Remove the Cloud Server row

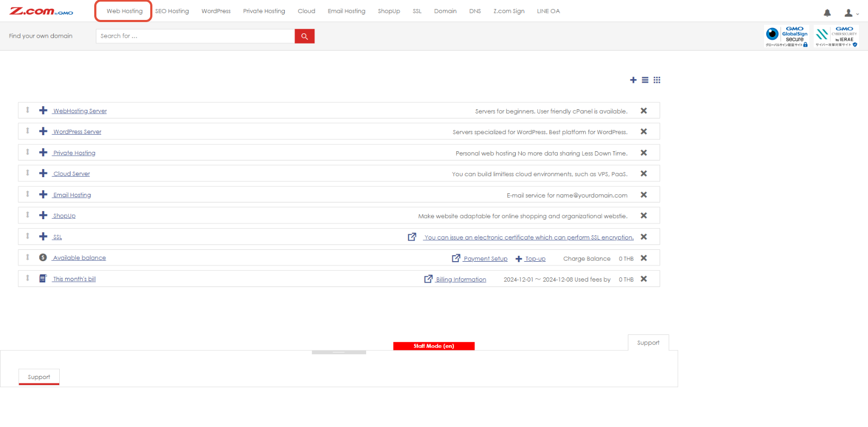(643, 174)
